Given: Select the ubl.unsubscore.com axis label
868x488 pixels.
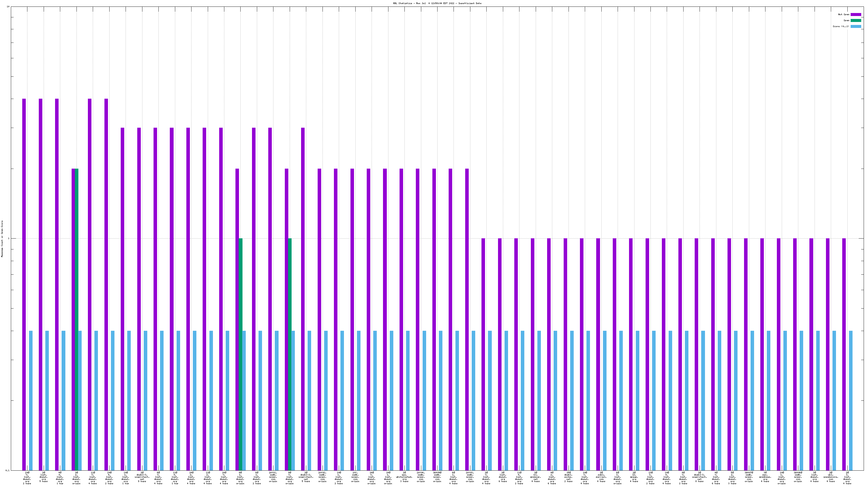Looking at the screenshot, I should [831, 477].
